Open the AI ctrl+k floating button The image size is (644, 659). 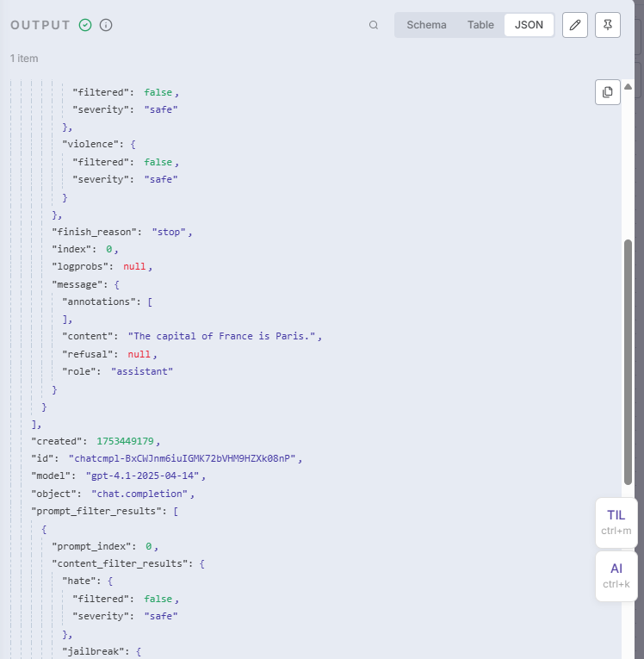(616, 575)
